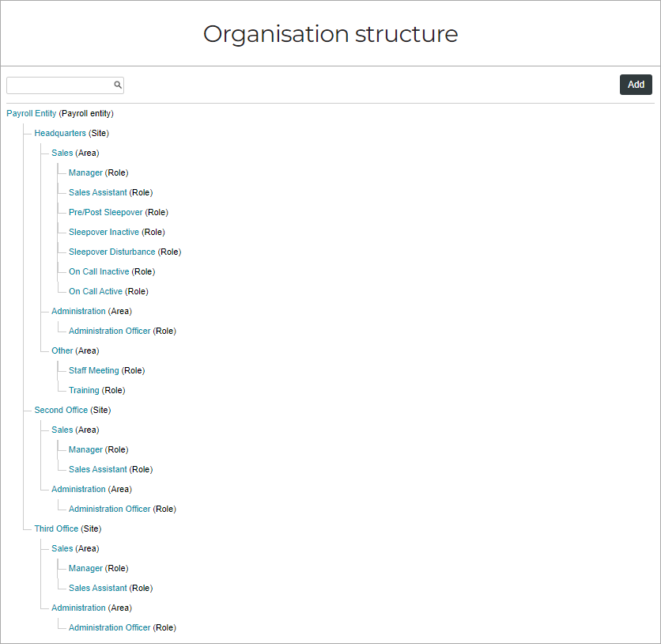
Task: Select the Sleepover Inactive role
Action: pos(104,232)
